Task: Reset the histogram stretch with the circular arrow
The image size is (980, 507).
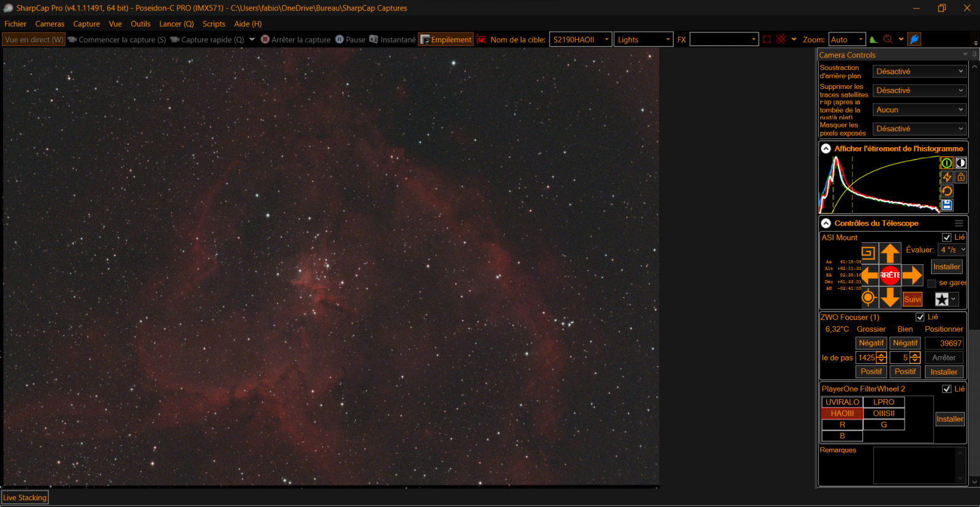Action: (947, 191)
